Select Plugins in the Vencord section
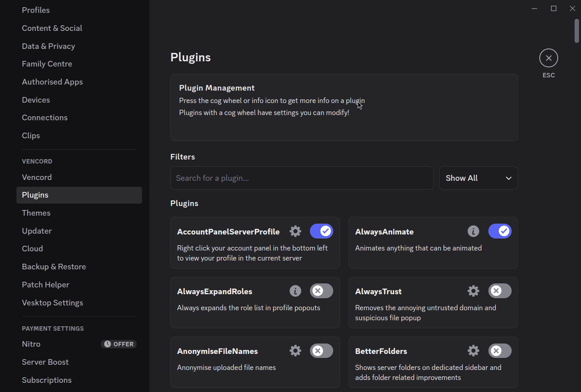The width and height of the screenshot is (581, 392). [79, 195]
